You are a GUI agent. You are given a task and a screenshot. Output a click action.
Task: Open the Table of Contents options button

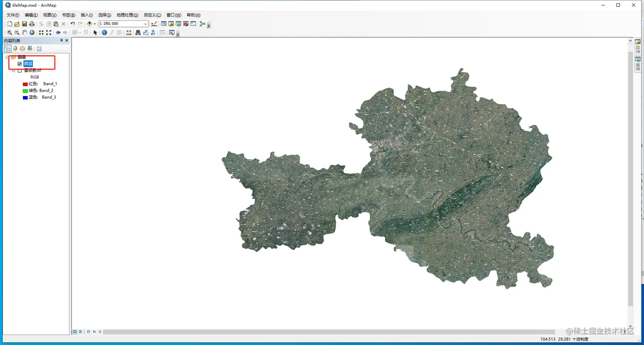39,49
